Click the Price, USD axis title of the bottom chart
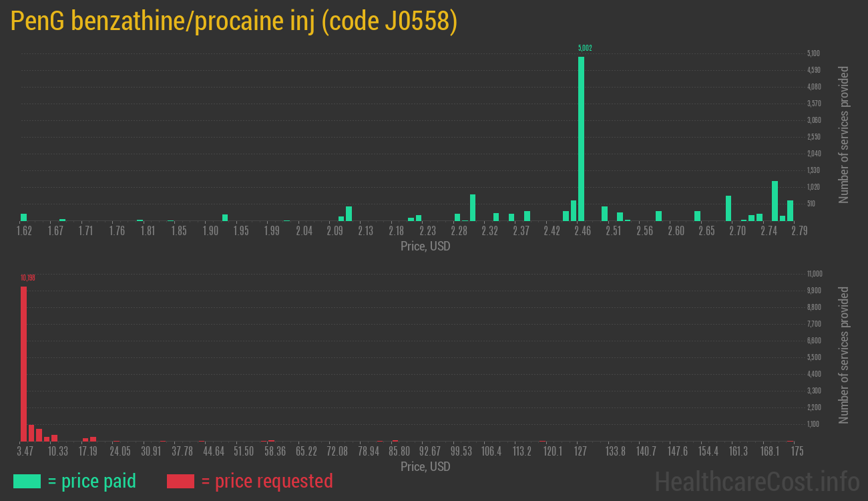This screenshot has height=501, width=868. point(425,467)
